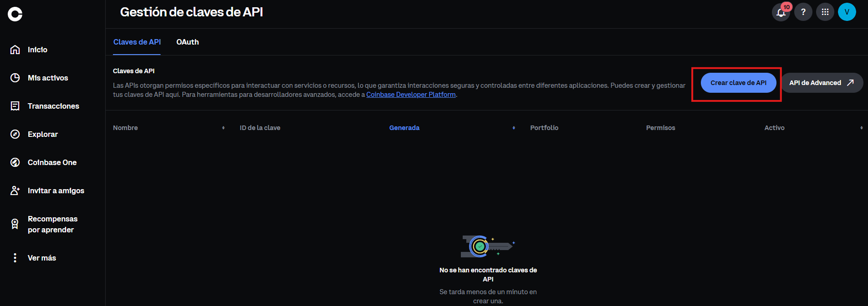Click the Crear clave de API button
The width and height of the screenshot is (868, 306).
point(738,83)
